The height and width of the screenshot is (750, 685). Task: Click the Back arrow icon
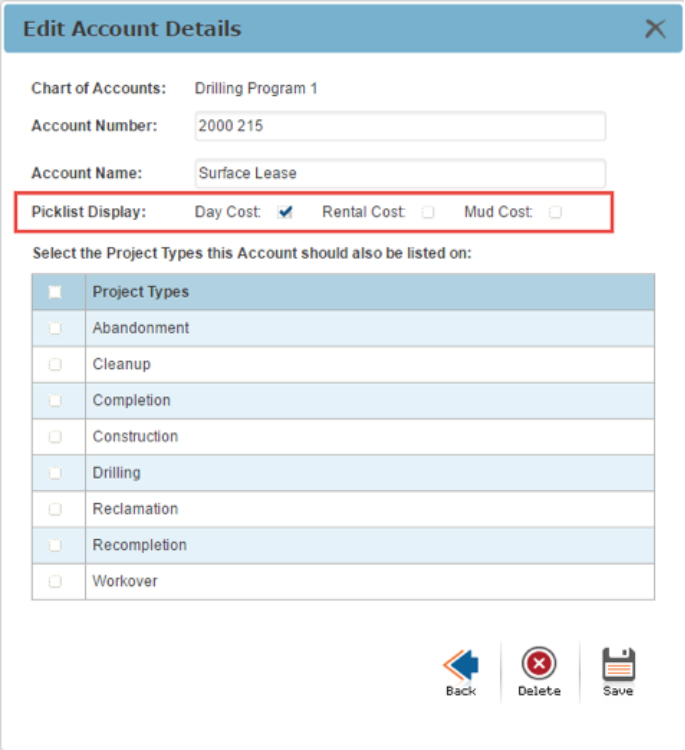coord(461,665)
